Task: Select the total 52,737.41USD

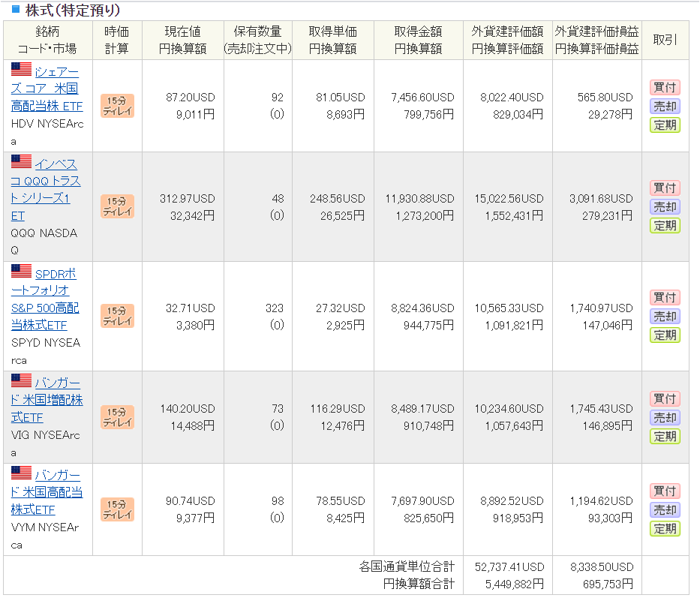Action: click(509, 567)
